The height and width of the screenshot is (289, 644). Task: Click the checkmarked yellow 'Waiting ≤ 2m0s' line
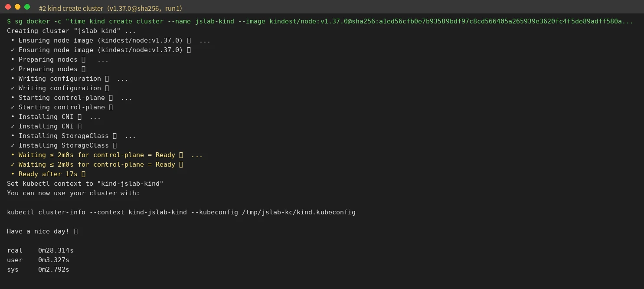tap(97, 164)
